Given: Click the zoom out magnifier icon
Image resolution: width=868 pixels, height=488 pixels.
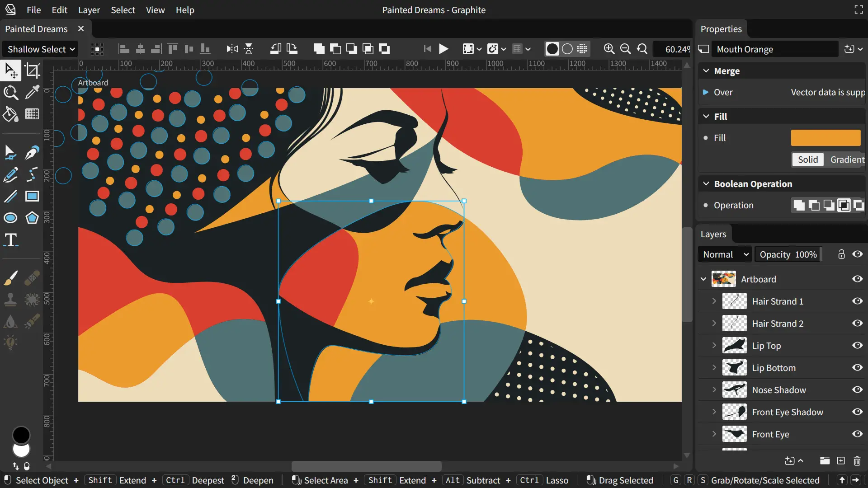Looking at the screenshot, I should click(x=625, y=49).
